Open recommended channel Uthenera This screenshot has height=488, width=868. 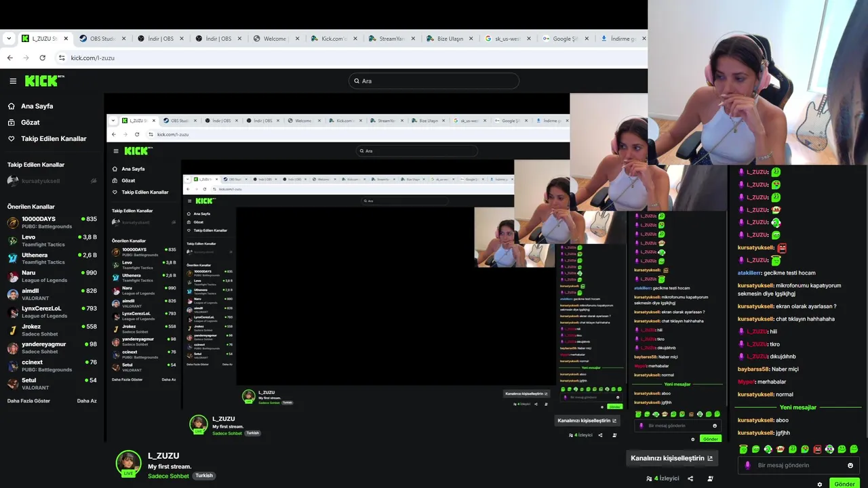point(52,258)
